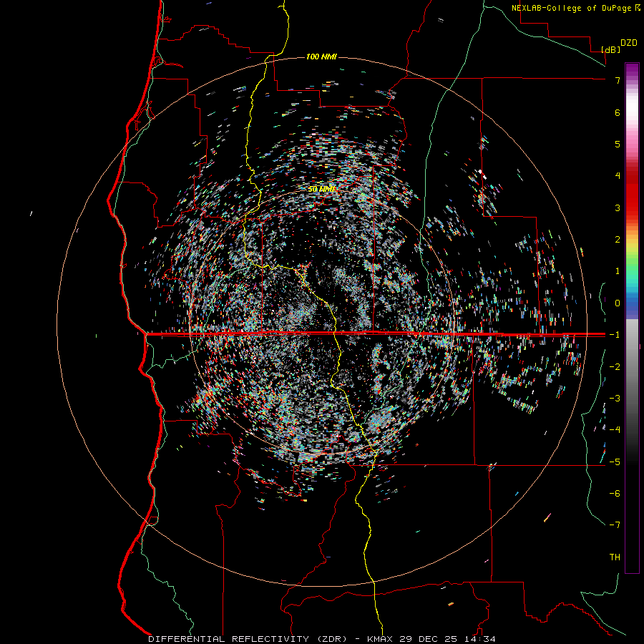Click the legend value -5

[615, 462]
